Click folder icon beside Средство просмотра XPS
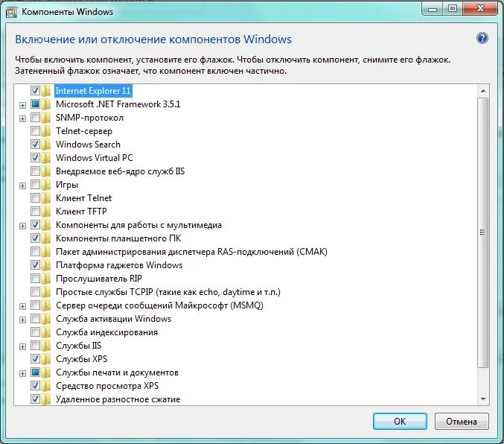 pyautogui.click(x=46, y=386)
